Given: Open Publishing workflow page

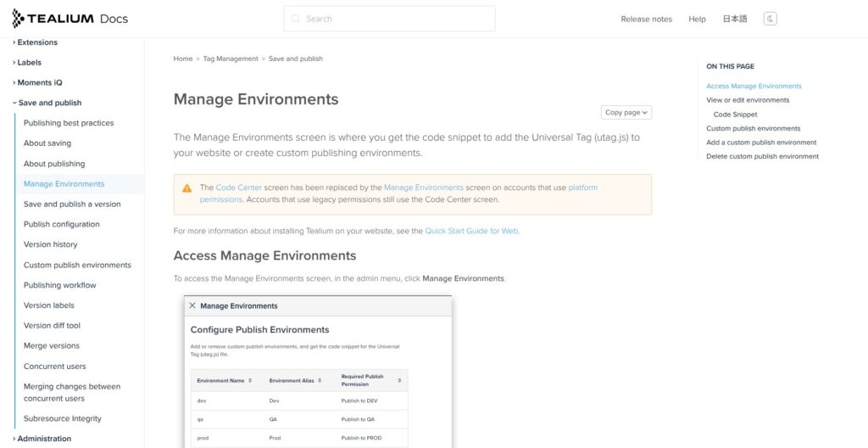Looking at the screenshot, I should [x=60, y=285].
